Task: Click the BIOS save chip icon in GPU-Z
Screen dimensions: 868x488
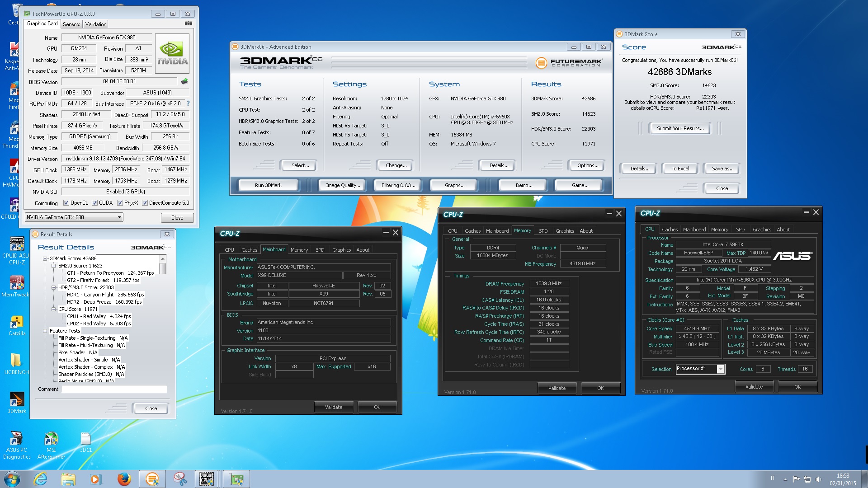Action: (x=184, y=81)
